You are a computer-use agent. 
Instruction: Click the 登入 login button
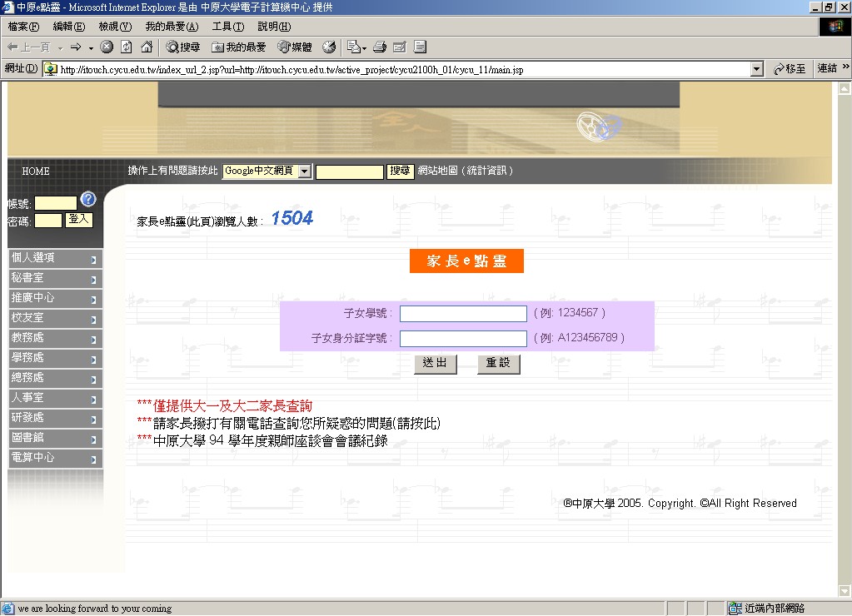(x=79, y=220)
